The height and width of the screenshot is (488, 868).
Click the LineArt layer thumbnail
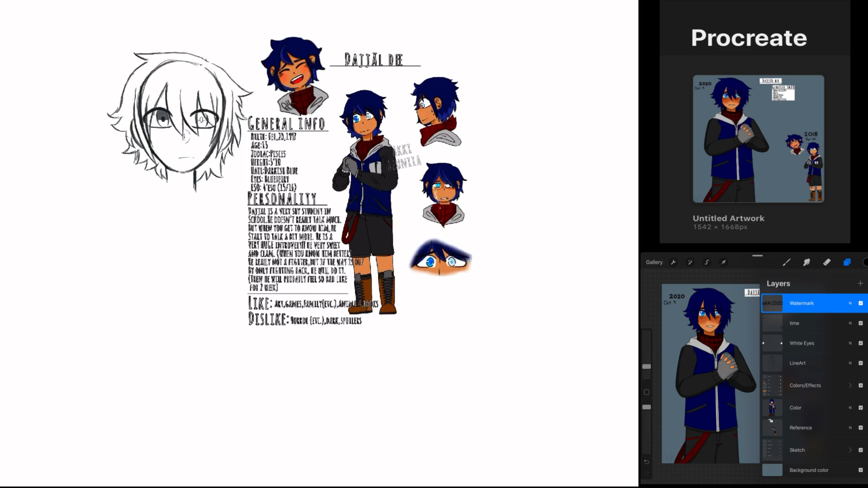pos(772,363)
